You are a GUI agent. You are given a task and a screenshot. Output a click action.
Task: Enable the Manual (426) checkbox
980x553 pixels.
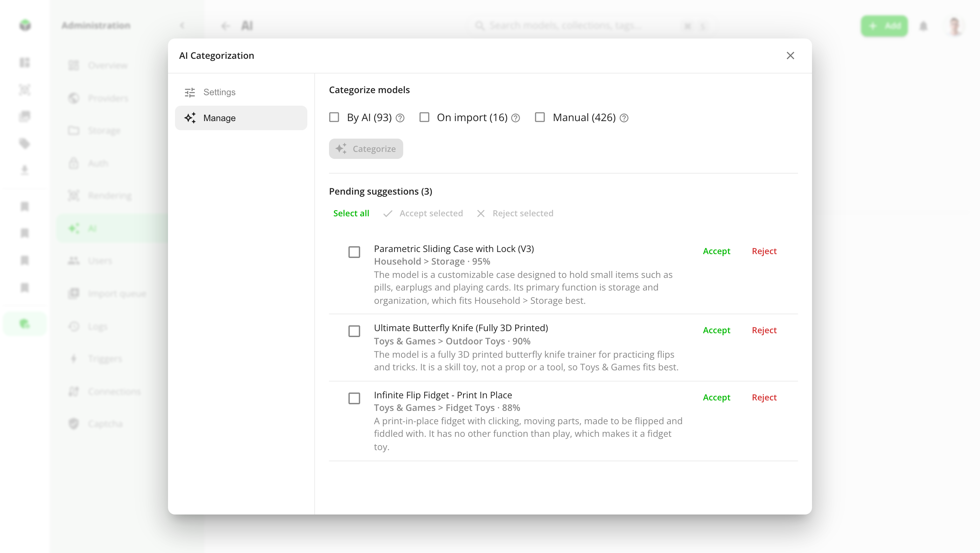[540, 117]
